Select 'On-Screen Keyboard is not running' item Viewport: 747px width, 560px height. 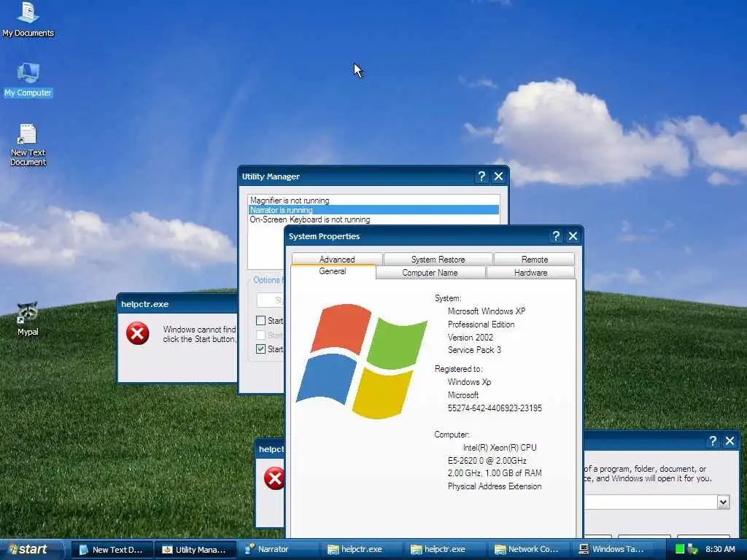coord(373,219)
